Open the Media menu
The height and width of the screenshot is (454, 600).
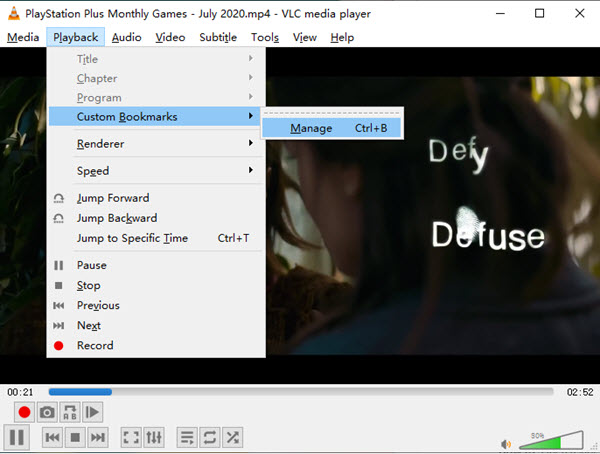23,37
